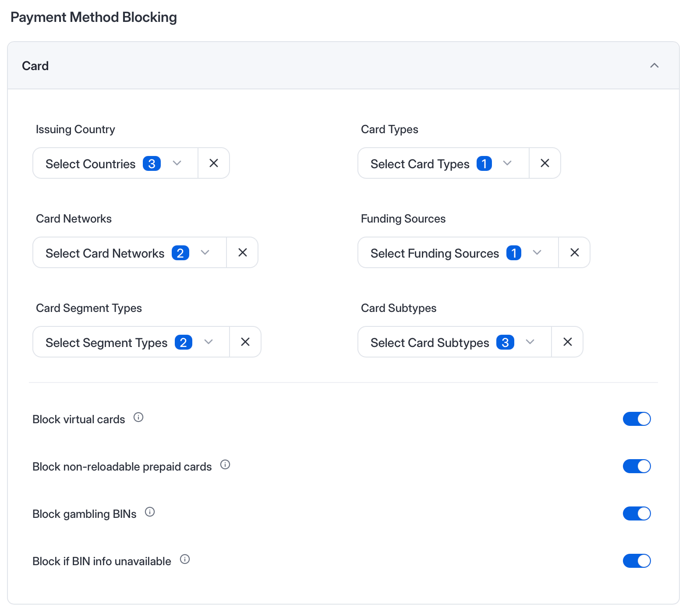Click the Card Segment Types label
Screen dimensions: 693x616
coord(89,308)
